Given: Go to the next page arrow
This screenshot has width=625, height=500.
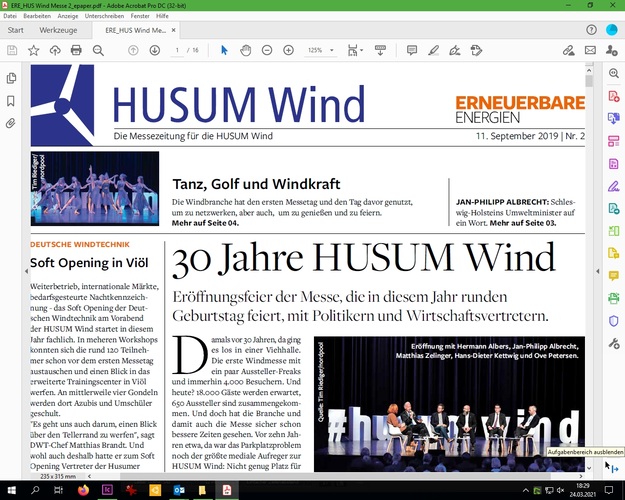Looking at the screenshot, I should [x=155, y=50].
